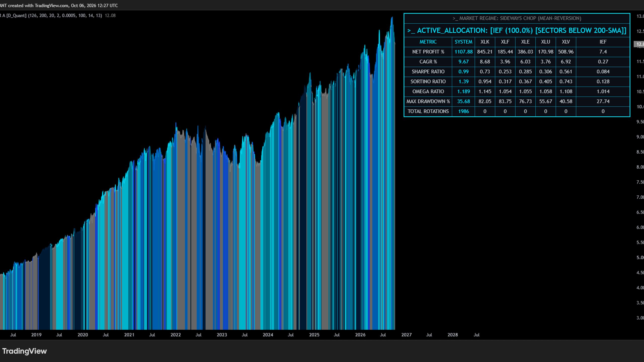Viewport: 644px width, 362px height.
Task: Click the SORTINO RATIO row label
Action: 428,81
